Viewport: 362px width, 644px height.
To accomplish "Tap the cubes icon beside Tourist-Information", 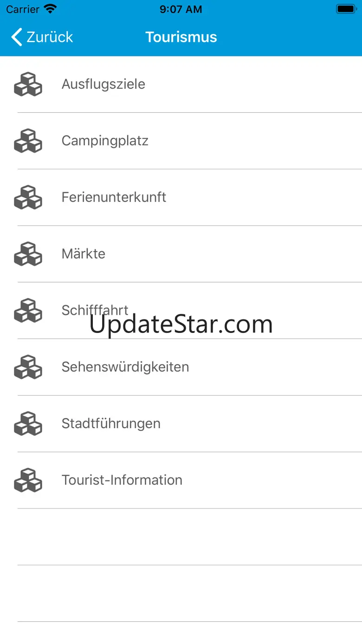I will click(x=28, y=481).
